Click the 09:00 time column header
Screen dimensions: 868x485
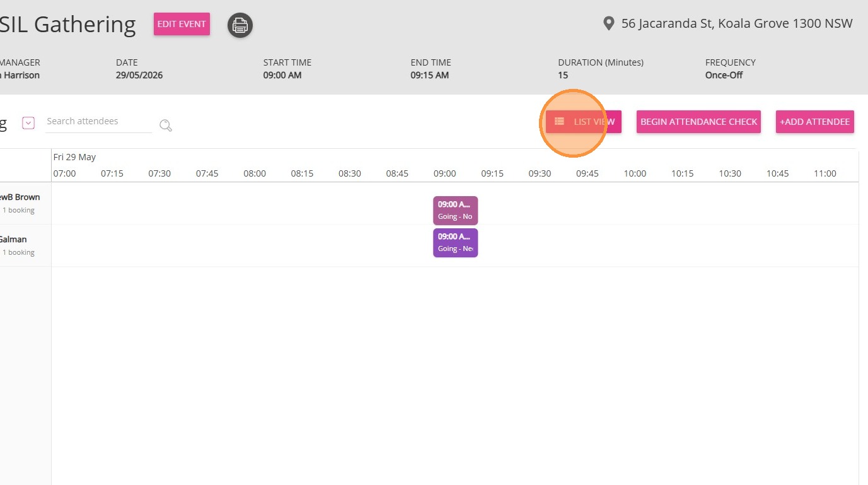[x=445, y=173]
